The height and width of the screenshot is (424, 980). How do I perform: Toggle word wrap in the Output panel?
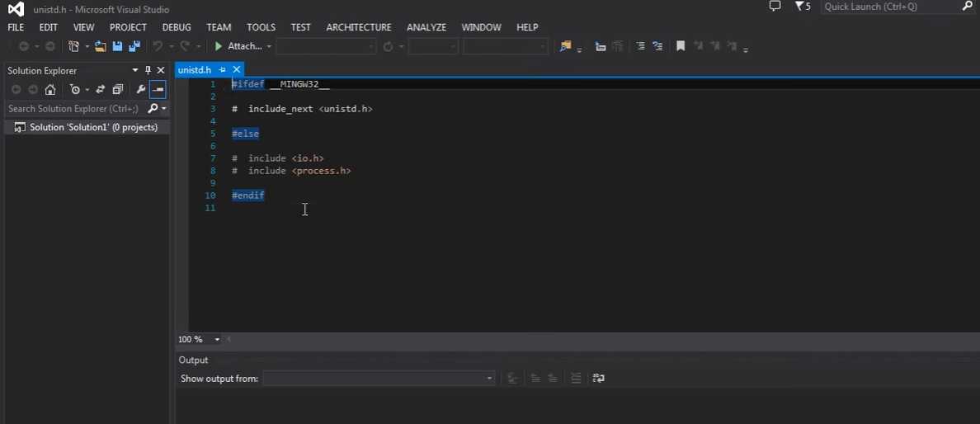click(x=599, y=379)
